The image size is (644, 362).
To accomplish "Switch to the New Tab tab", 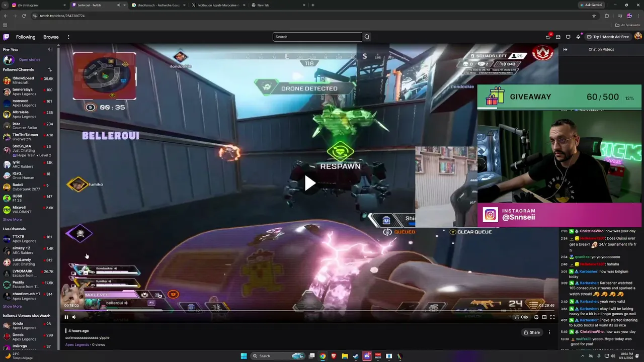I will (x=278, y=5).
